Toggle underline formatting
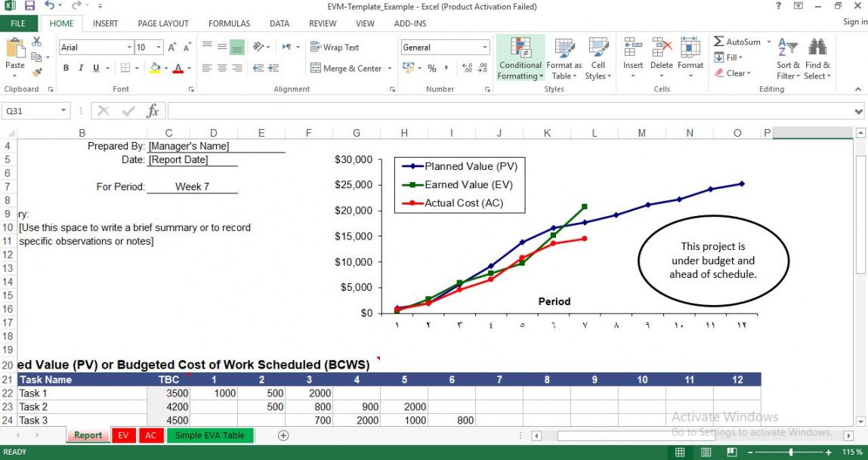The image size is (868, 460). 96,68
